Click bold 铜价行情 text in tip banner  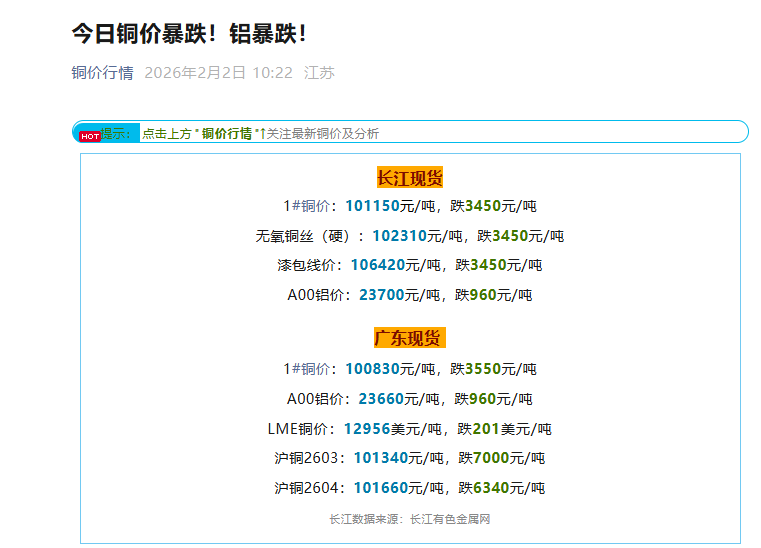[x=227, y=133]
